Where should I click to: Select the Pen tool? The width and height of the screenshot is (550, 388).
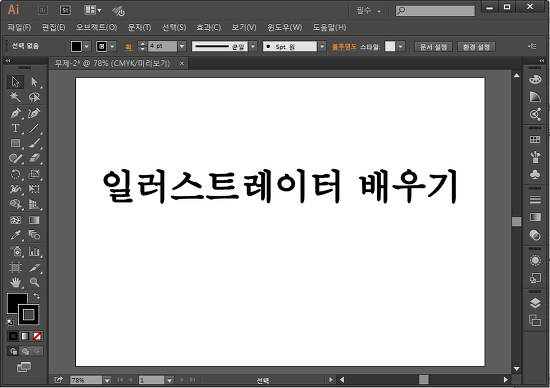point(15,113)
